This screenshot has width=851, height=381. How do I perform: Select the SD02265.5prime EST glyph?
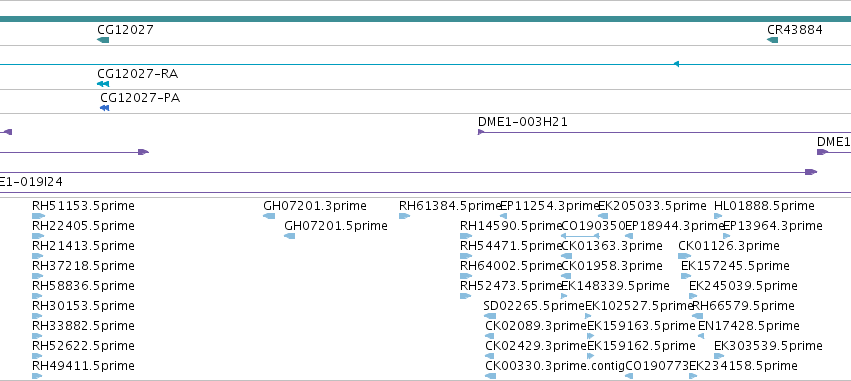(x=490, y=316)
